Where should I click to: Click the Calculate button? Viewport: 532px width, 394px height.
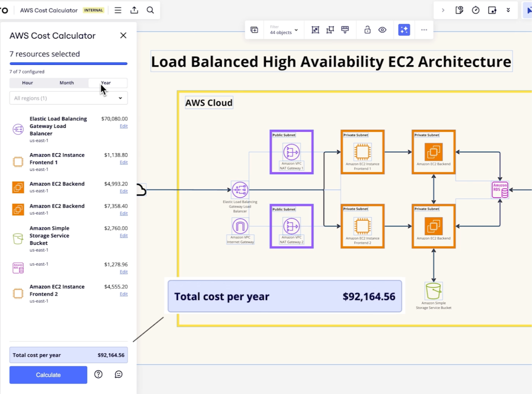coord(48,375)
